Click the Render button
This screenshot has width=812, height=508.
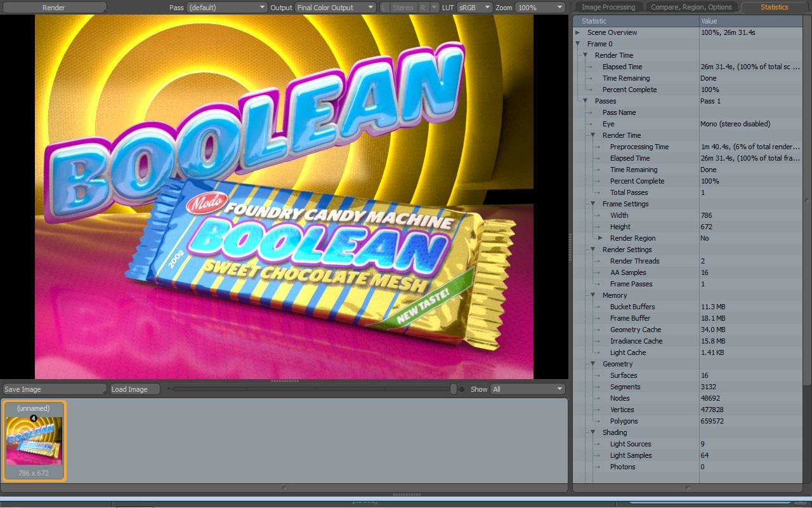tap(54, 8)
